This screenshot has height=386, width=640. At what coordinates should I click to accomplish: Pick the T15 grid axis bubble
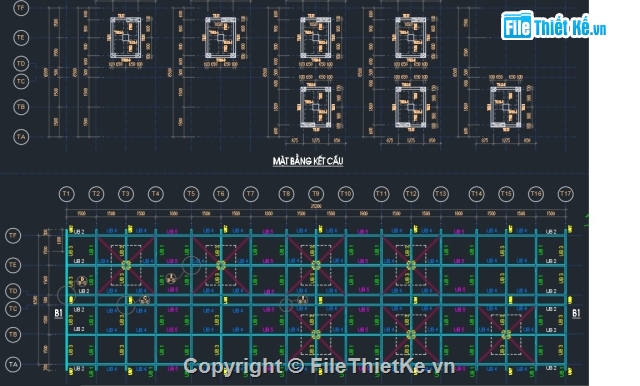(506, 194)
